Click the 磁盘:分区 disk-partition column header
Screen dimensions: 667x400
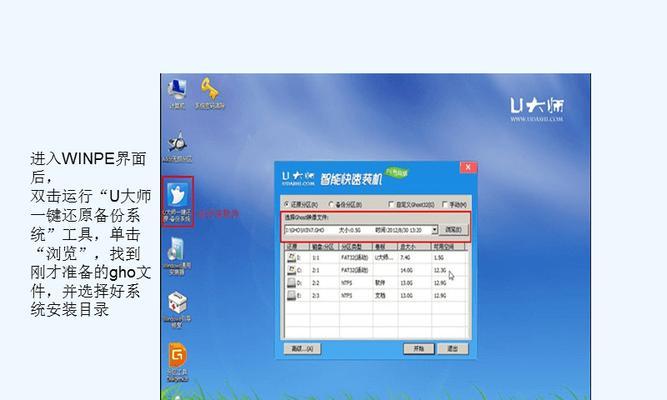click(x=324, y=247)
